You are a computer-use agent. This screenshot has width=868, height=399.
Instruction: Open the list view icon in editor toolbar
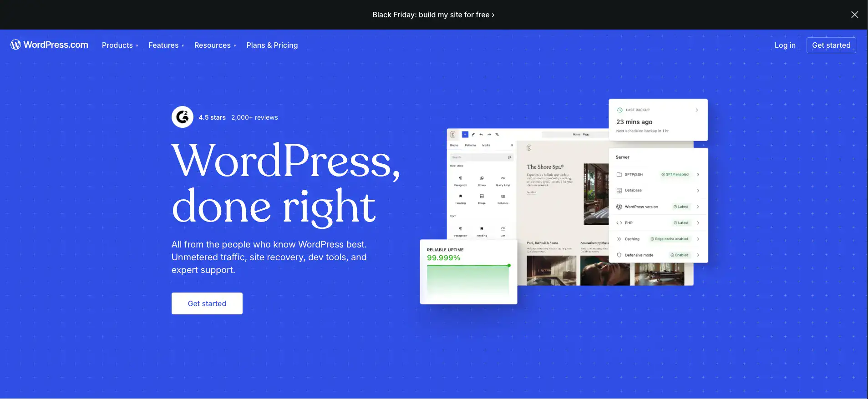(497, 134)
